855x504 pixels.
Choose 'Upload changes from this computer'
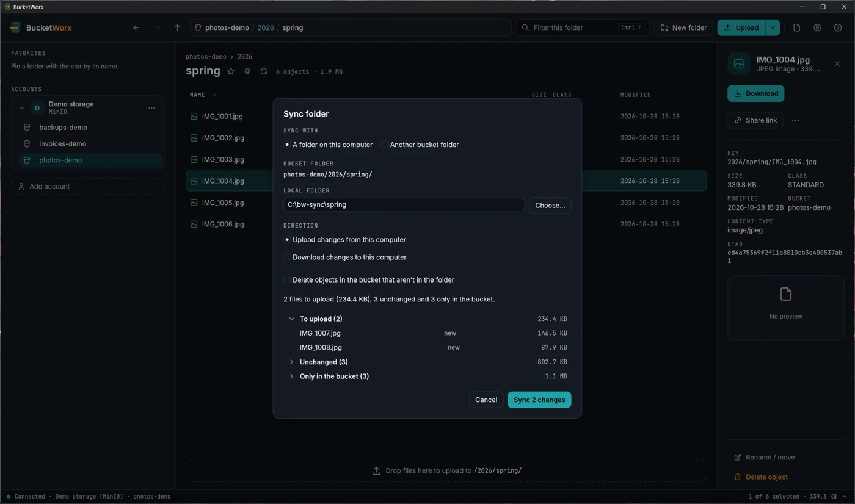(x=287, y=240)
